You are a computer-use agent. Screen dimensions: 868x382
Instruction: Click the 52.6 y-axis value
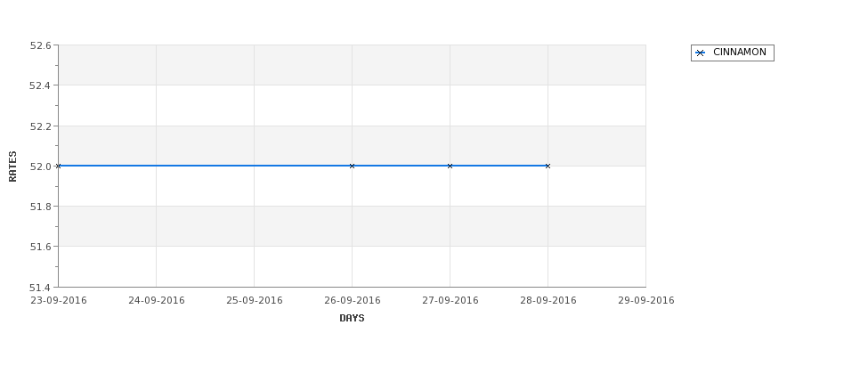40,45
